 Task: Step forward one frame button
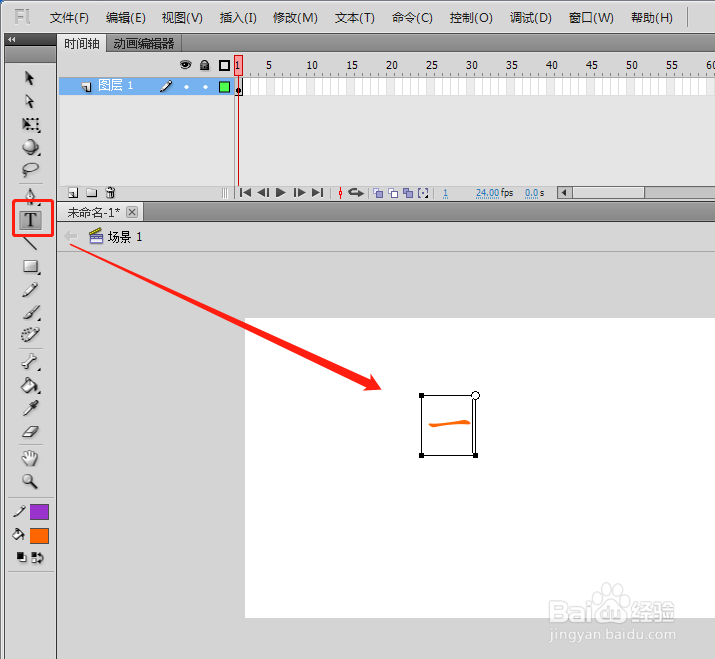click(x=299, y=193)
